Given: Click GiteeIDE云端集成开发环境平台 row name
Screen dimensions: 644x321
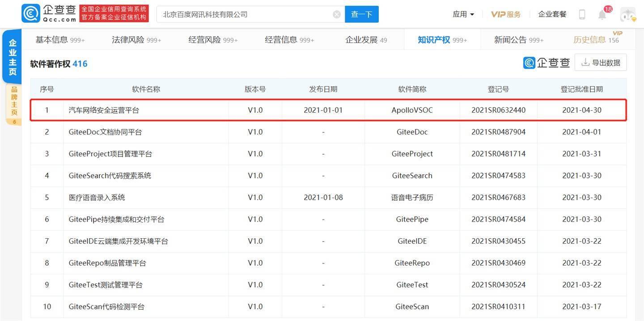Looking at the screenshot, I should (119, 241).
